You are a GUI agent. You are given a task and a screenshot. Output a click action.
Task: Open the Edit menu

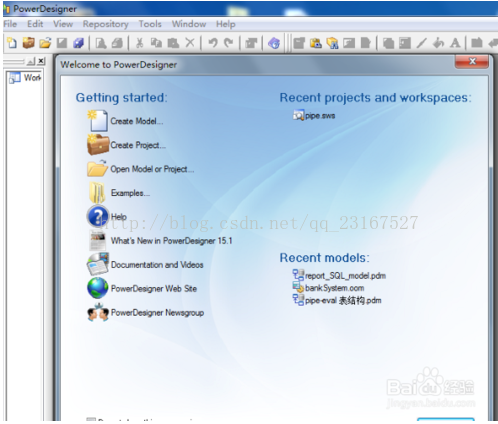click(35, 24)
